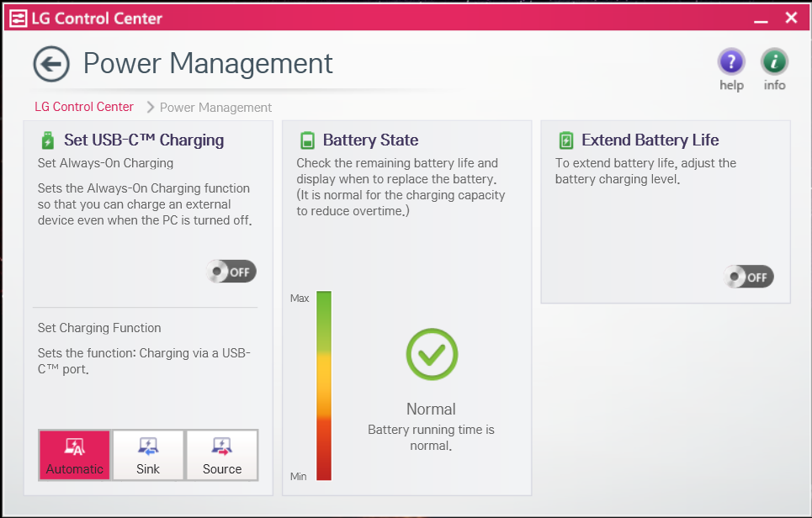Click the Extend Battery Life heading

(x=650, y=140)
